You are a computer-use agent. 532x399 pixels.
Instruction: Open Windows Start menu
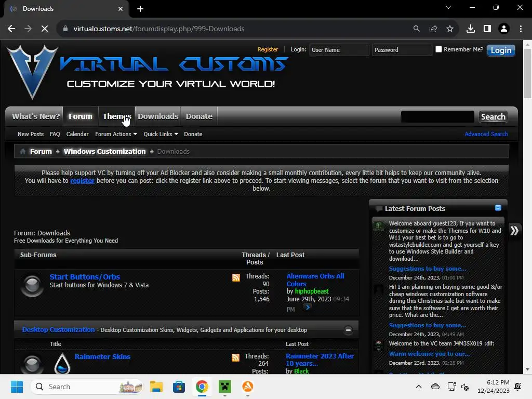pos(17,387)
